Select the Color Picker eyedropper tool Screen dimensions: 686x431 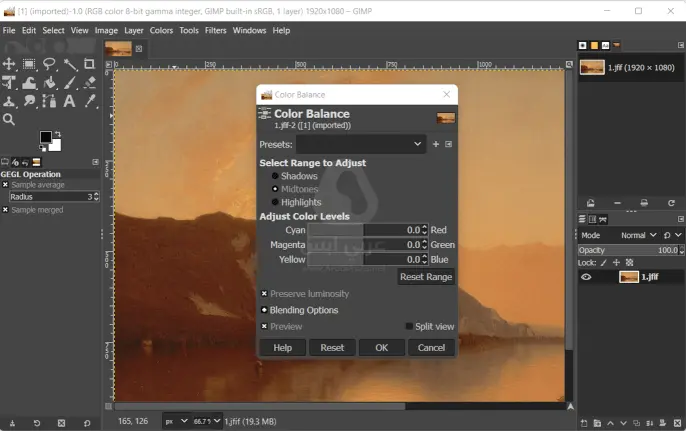(90, 101)
